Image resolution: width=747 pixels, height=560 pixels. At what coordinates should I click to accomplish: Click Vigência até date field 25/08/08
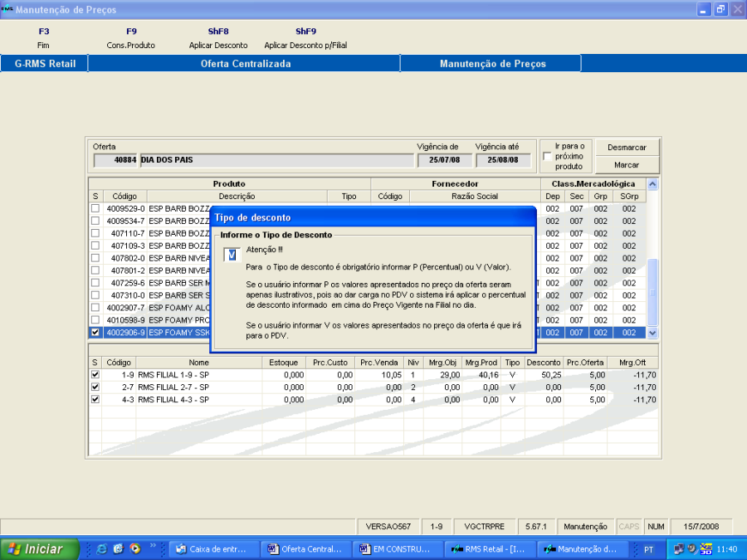(x=503, y=160)
